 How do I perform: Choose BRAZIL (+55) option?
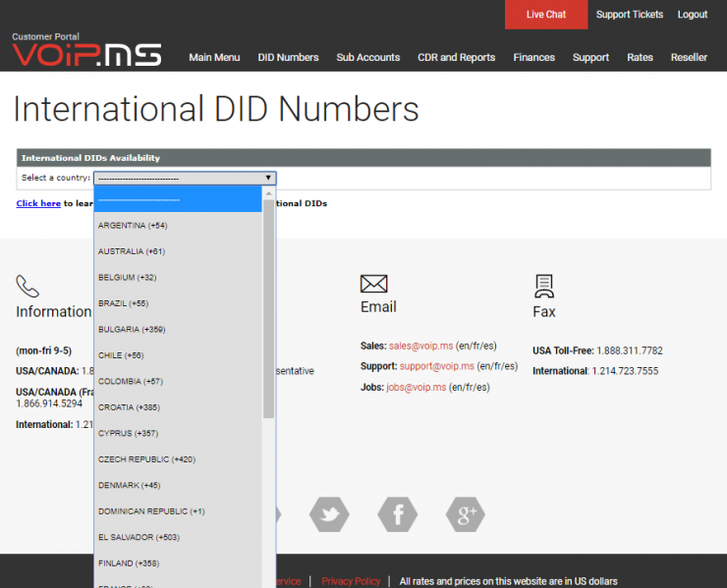click(178, 303)
